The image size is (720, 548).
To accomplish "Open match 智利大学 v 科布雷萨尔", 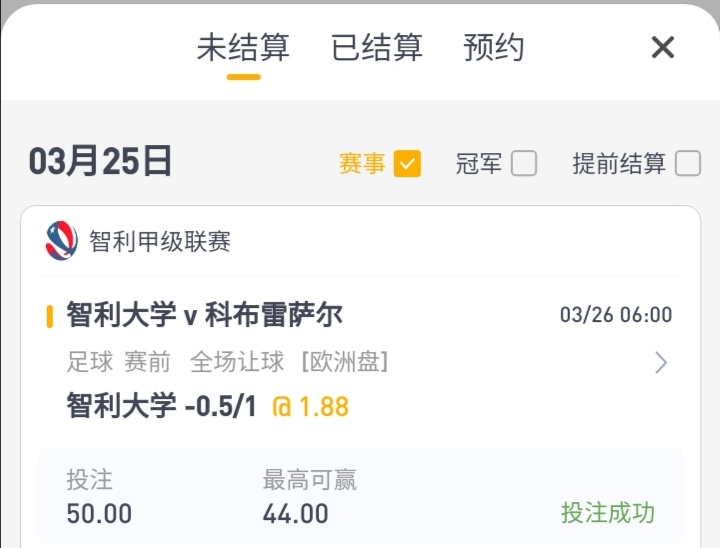I will 204,316.
